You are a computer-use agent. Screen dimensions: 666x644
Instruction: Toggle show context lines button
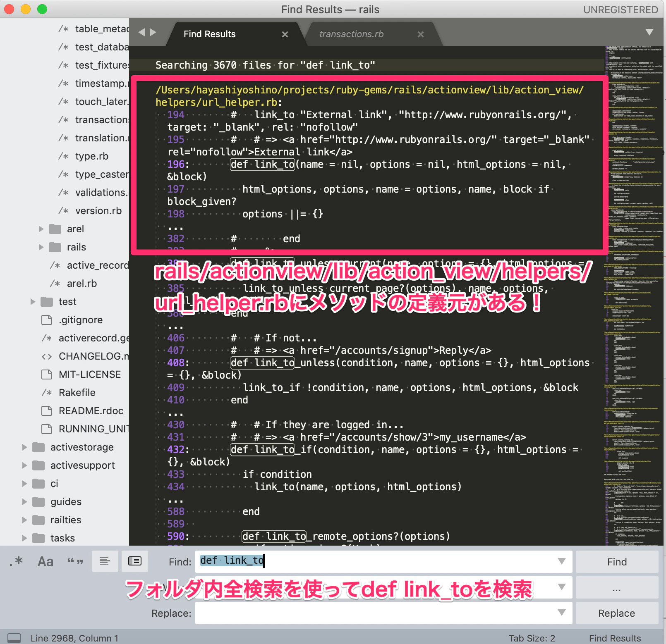coord(105,561)
